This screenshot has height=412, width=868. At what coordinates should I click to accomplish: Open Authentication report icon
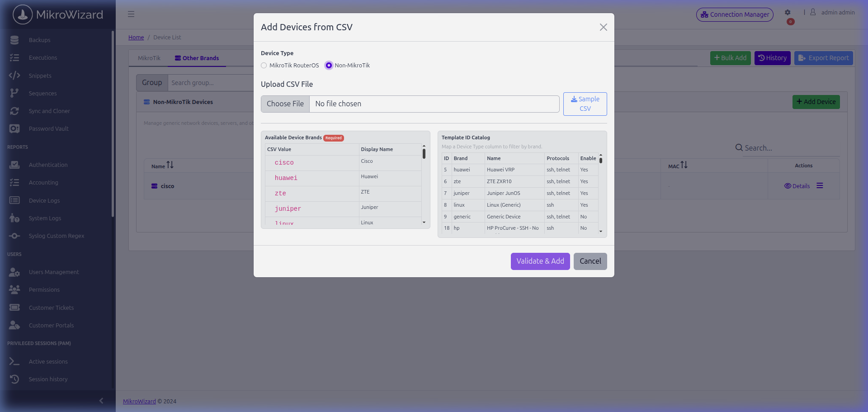14,165
